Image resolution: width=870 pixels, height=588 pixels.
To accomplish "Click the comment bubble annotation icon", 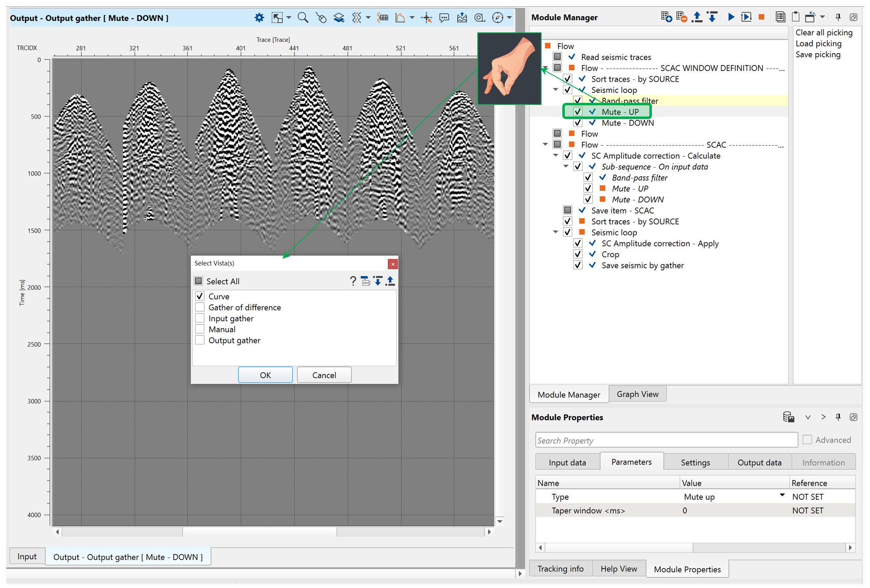I will click(444, 17).
